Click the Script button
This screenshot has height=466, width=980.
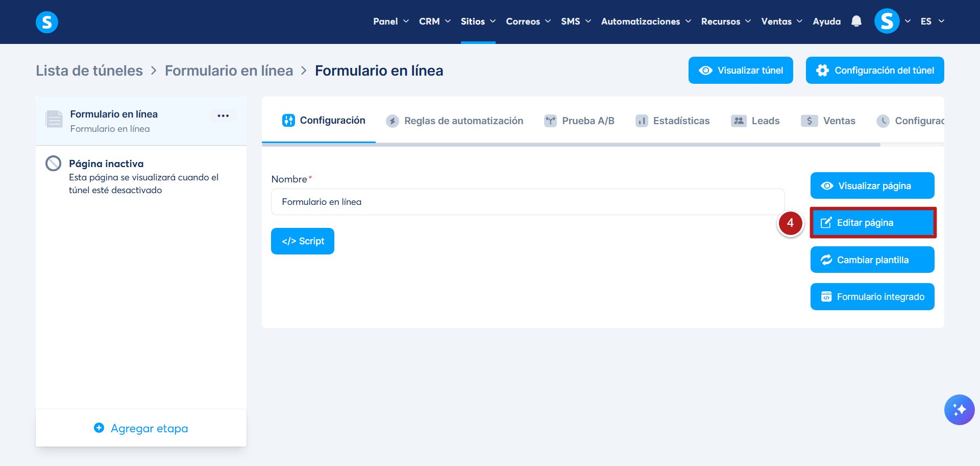tap(303, 241)
